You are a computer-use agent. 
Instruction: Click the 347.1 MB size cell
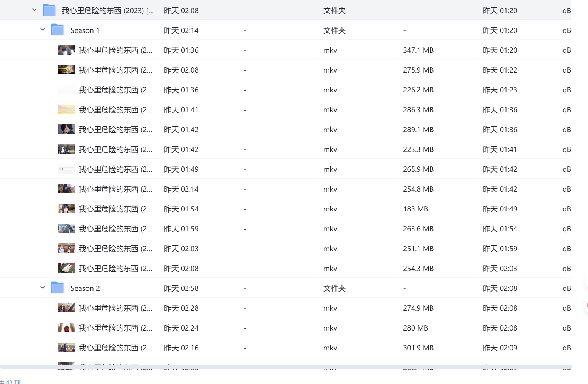click(418, 50)
